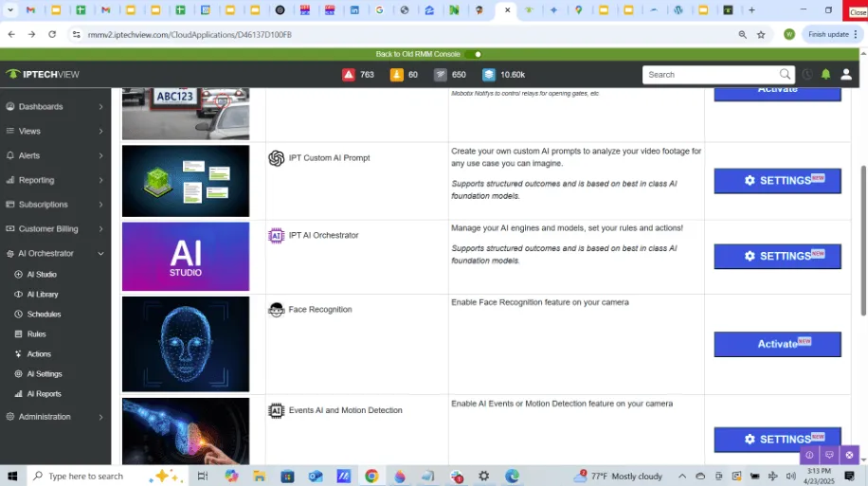Click the IPT AI Orchestrator chip icon
The height and width of the screenshot is (486, 868).
coord(277,236)
